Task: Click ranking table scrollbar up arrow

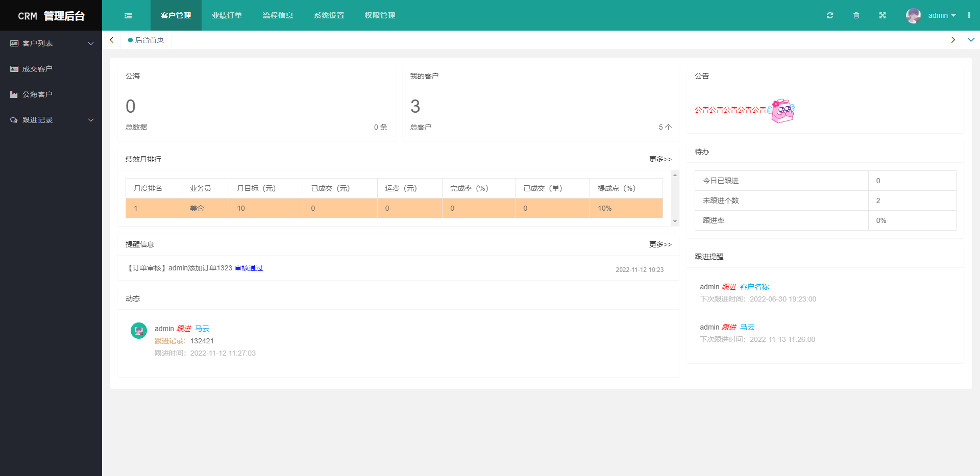Action: [x=675, y=175]
